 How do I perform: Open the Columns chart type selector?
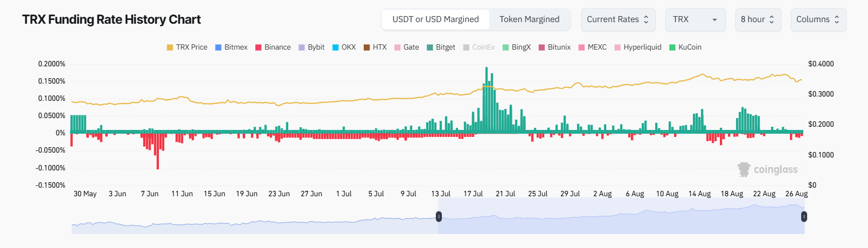point(818,19)
